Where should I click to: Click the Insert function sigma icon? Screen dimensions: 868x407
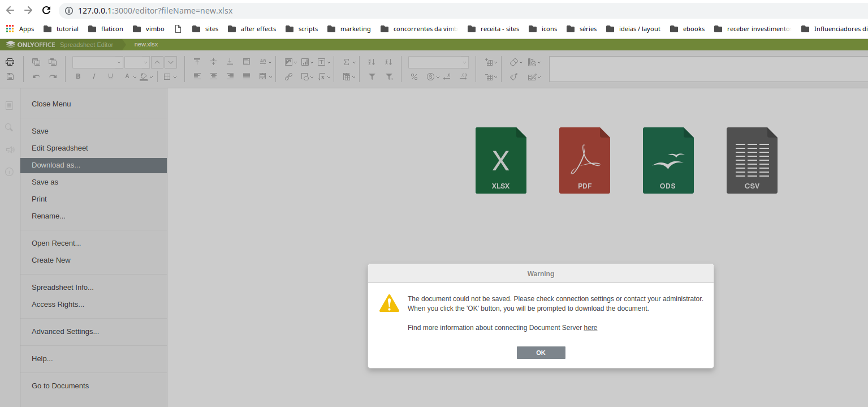[346, 62]
